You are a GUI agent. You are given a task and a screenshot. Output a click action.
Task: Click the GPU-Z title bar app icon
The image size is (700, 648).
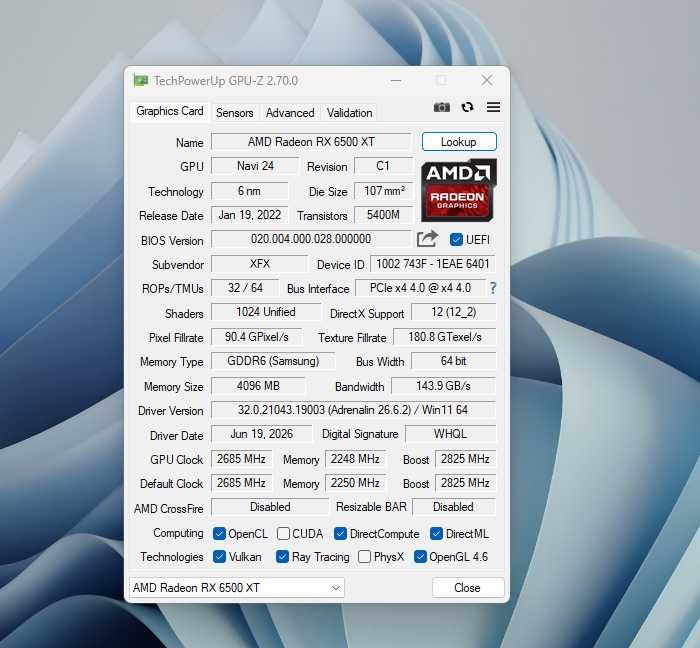pyautogui.click(x=140, y=81)
